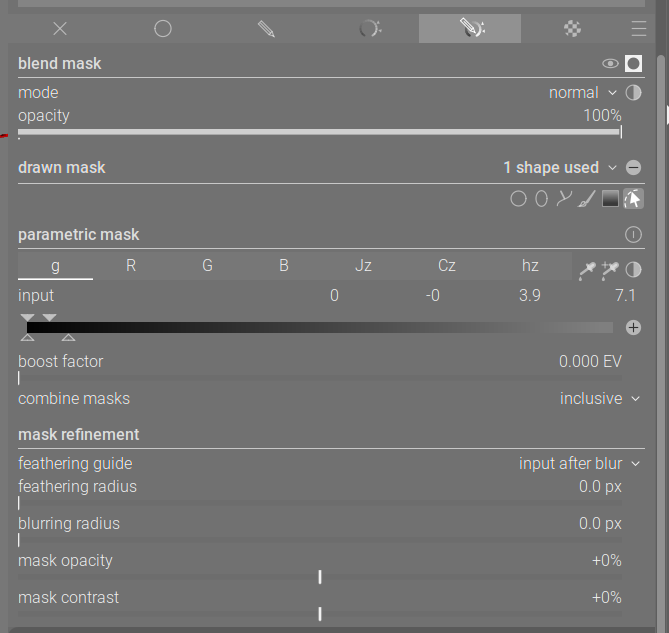This screenshot has height=633, width=669.
Task: Toggle show and edit mask elements
Action: 632,199
